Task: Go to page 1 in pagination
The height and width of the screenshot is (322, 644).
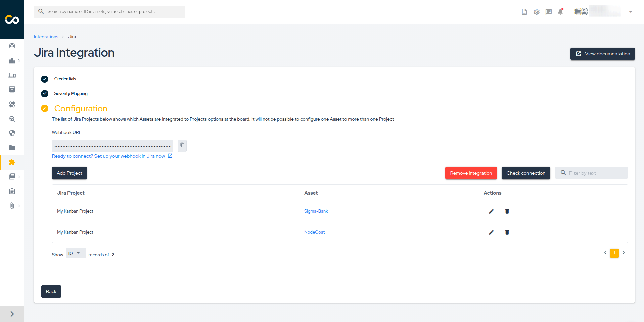Action: (614, 253)
